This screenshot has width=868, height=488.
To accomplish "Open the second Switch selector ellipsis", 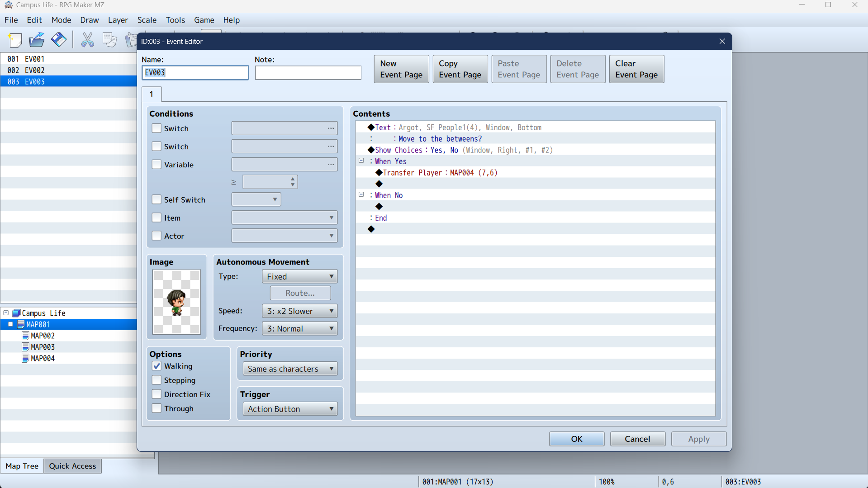I will (x=331, y=147).
